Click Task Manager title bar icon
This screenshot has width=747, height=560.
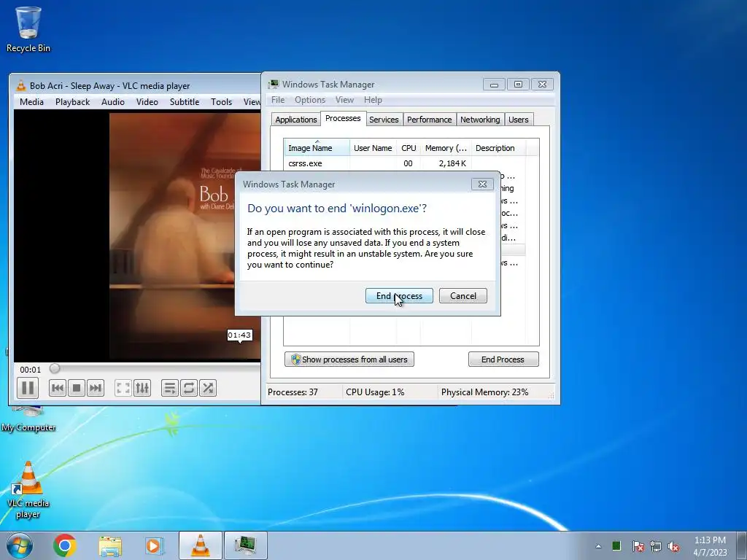pyautogui.click(x=274, y=85)
